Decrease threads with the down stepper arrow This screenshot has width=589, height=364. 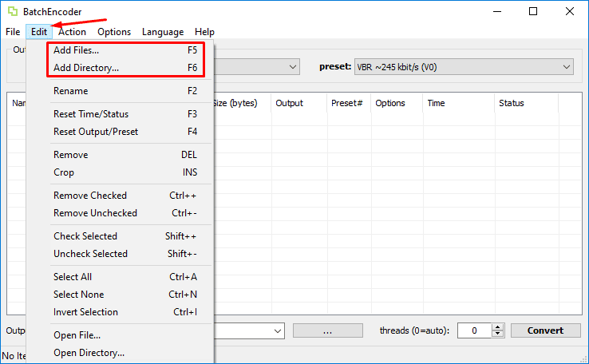point(498,334)
